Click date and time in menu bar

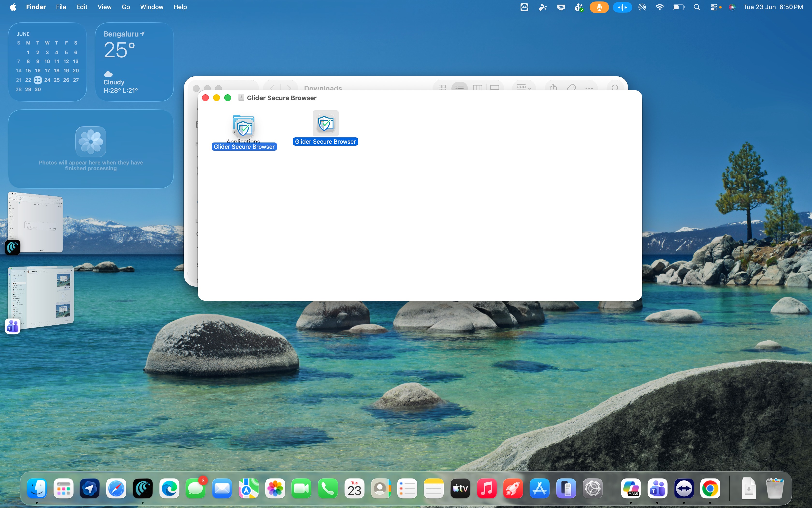(773, 7)
